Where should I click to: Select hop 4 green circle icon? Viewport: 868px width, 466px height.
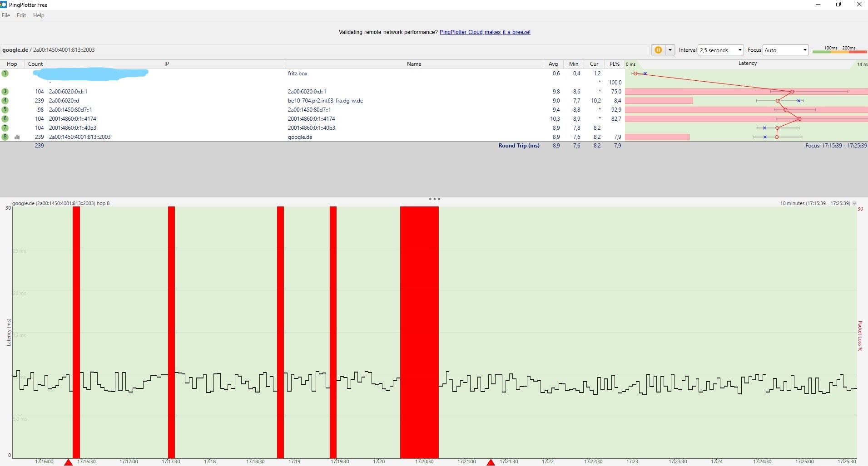click(x=5, y=100)
